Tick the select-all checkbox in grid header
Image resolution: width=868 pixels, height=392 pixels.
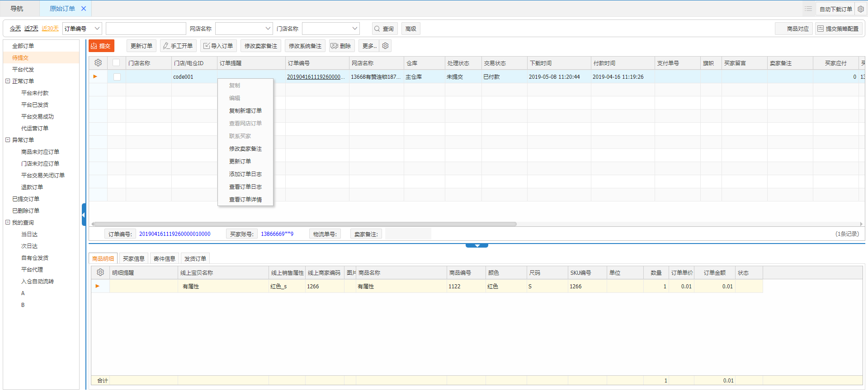tap(117, 63)
